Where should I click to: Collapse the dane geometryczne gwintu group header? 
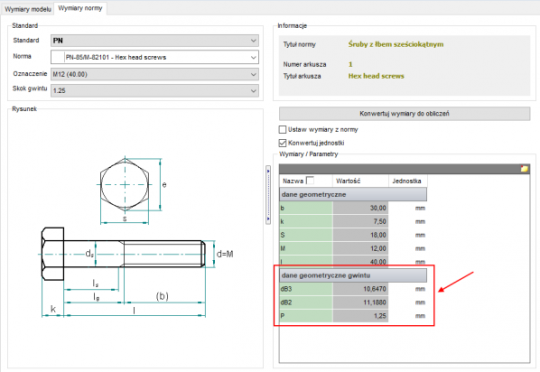pyautogui.click(x=353, y=276)
